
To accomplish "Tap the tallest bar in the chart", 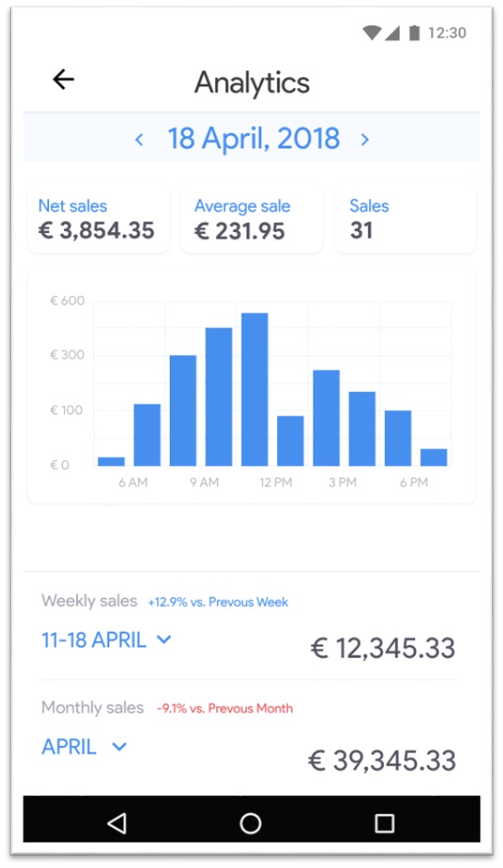I will [254, 390].
